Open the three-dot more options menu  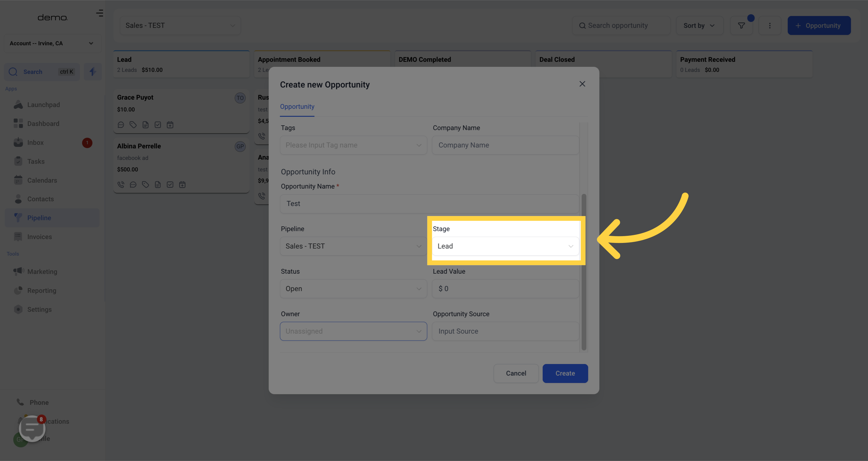pyautogui.click(x=769, y=26)
